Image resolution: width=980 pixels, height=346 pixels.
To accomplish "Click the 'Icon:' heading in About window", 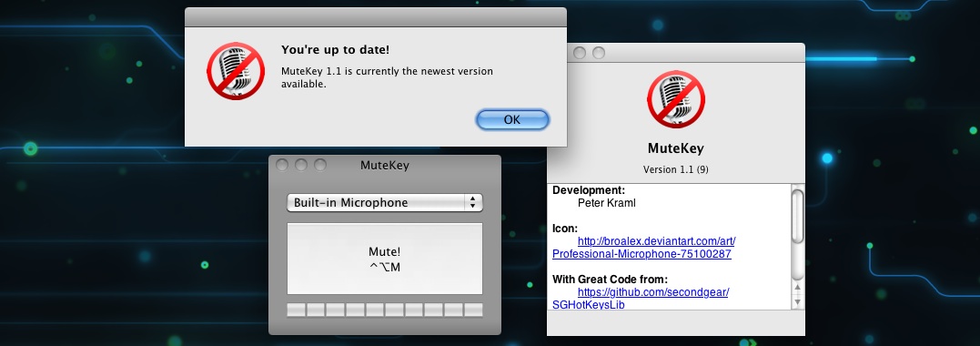I will 565,229.
